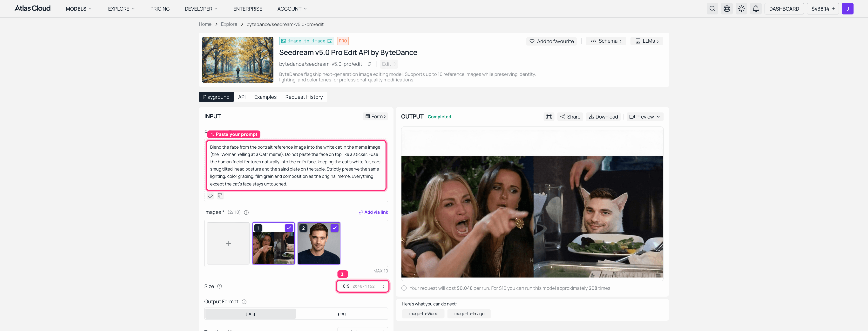The height and width of the screenshot is (331, 868).
Task: Expand the ACCOUNT menu
Action: tap(292, 9)
